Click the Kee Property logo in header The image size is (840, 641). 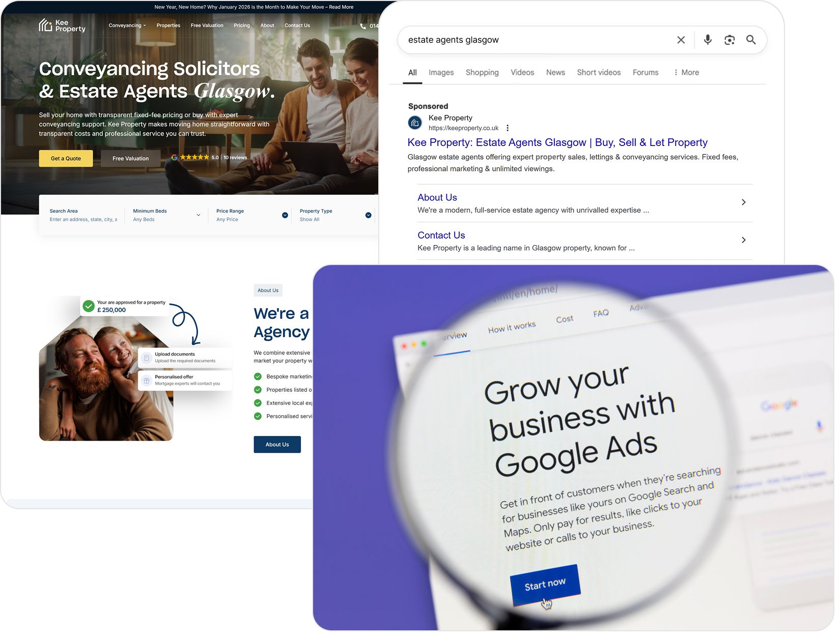62,25
